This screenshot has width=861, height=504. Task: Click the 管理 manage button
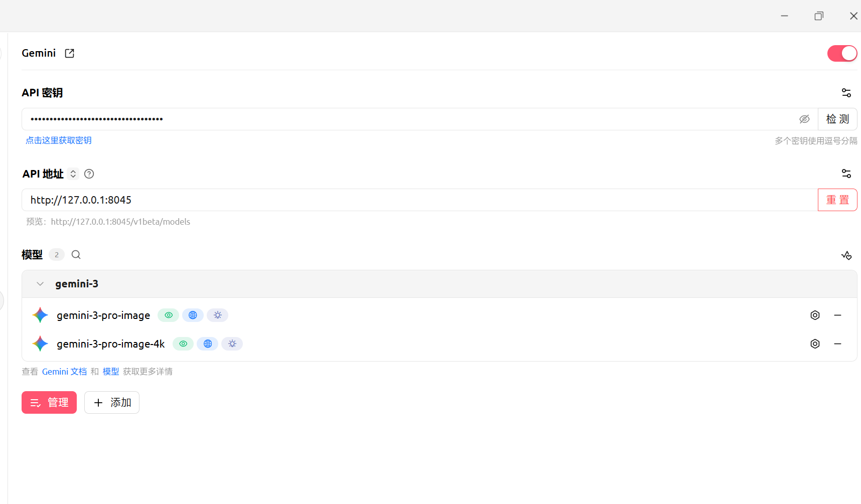(49, 403)
